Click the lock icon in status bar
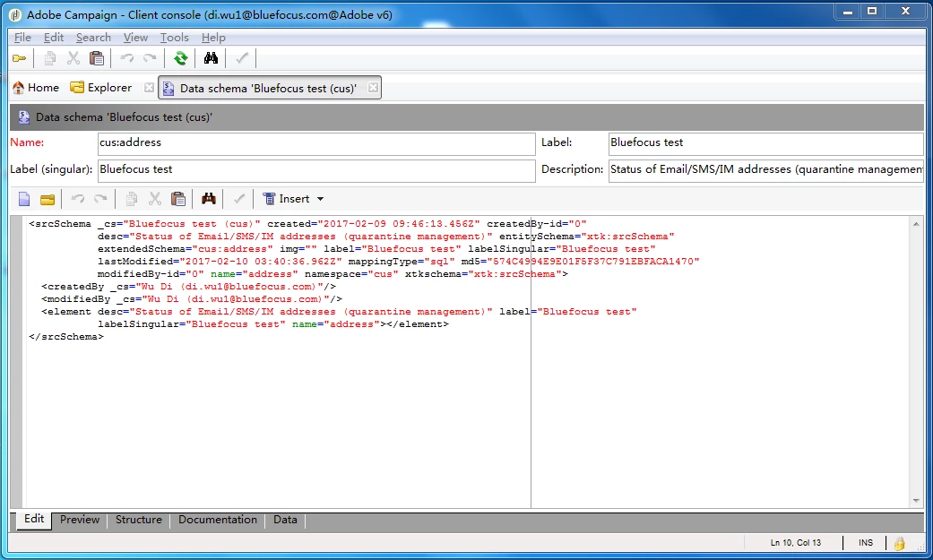 899,543
